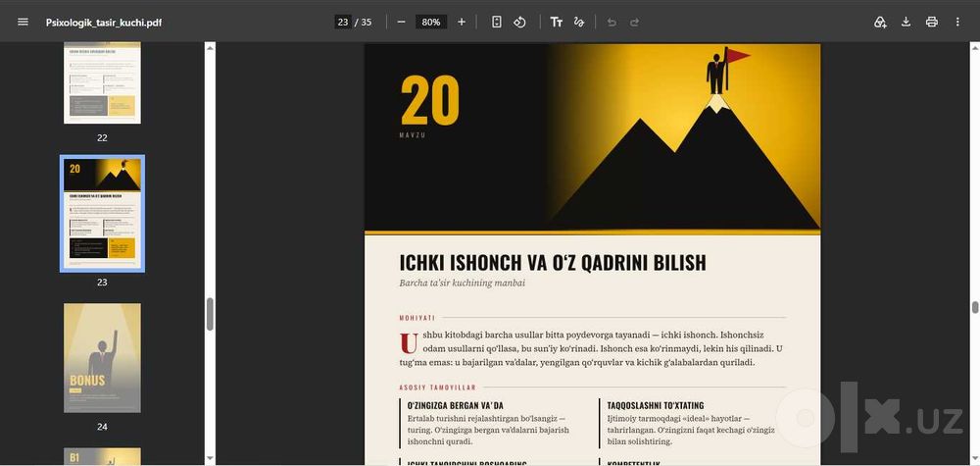Click paragraph text starting 'Ertalab turishni rejalashtirgan'
This screenshot has height=466, width=980.
click(x=488, y=430)
